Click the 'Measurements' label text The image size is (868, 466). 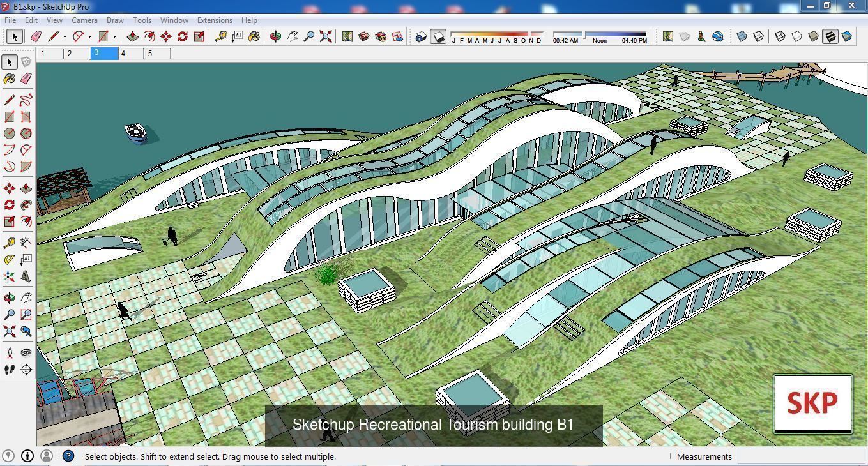click(704, 456)
